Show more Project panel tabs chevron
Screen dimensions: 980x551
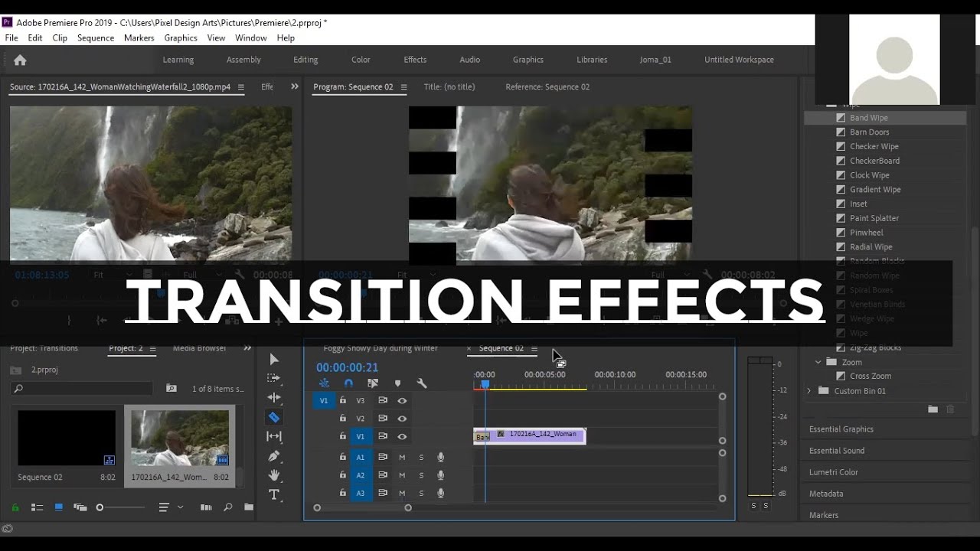click(x=247, y=348)
